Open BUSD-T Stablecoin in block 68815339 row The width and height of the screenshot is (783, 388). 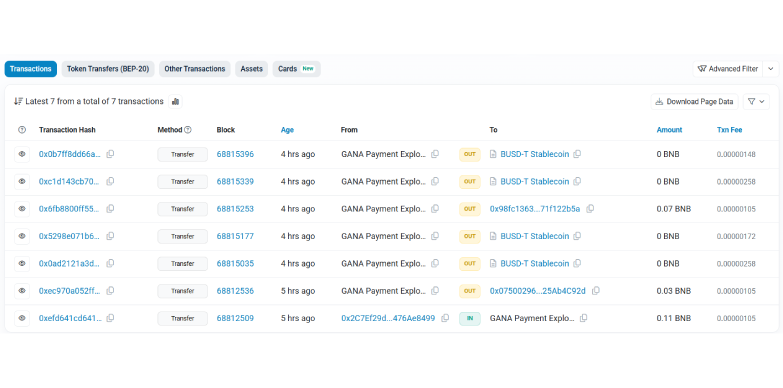(534, 182)
